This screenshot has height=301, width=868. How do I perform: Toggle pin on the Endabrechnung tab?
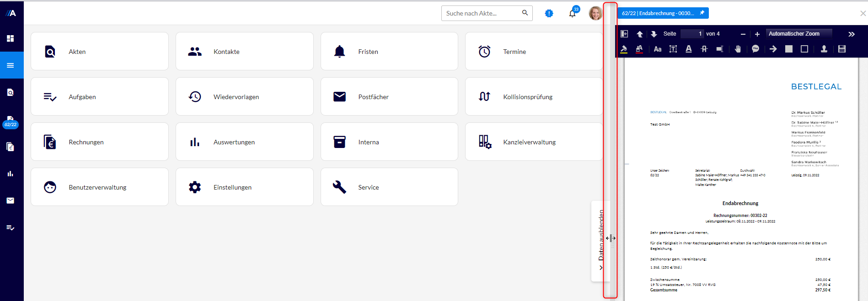702,13
